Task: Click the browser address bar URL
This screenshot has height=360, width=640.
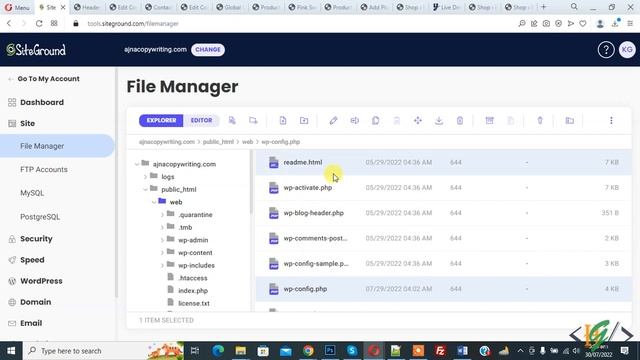Action: pyautogui.click(x=133, y=24)
